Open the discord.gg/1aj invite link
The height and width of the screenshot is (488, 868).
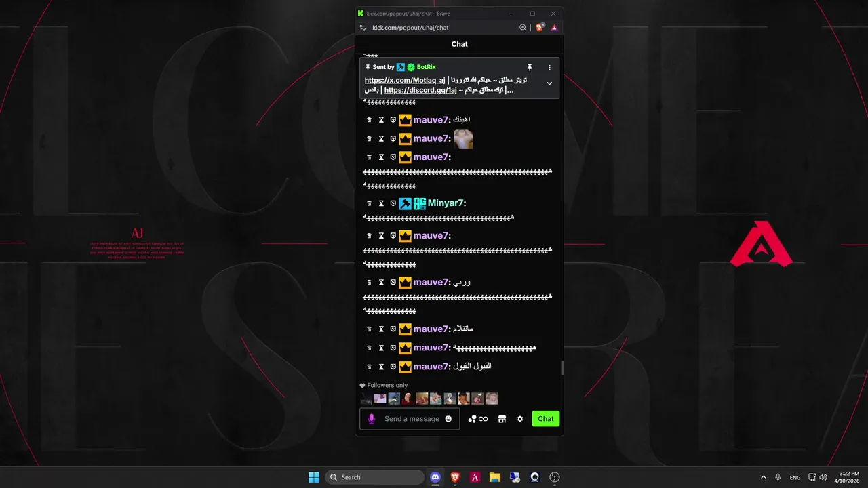420,90
